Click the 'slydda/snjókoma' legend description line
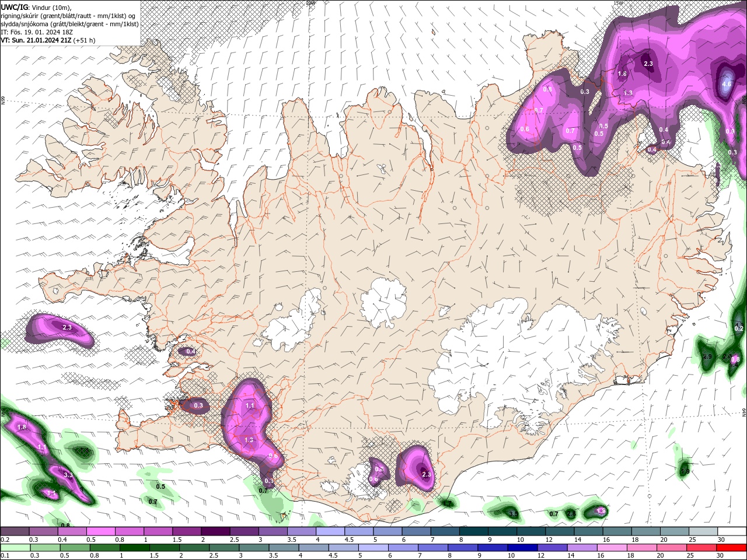The image size is (747, 560). click(x=69, y=24)
